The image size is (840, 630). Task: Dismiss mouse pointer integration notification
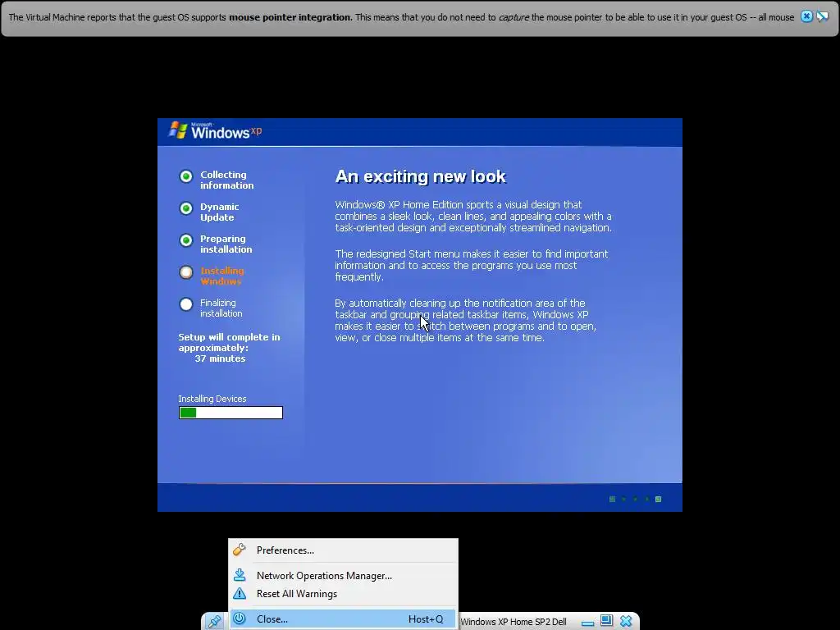806,16
